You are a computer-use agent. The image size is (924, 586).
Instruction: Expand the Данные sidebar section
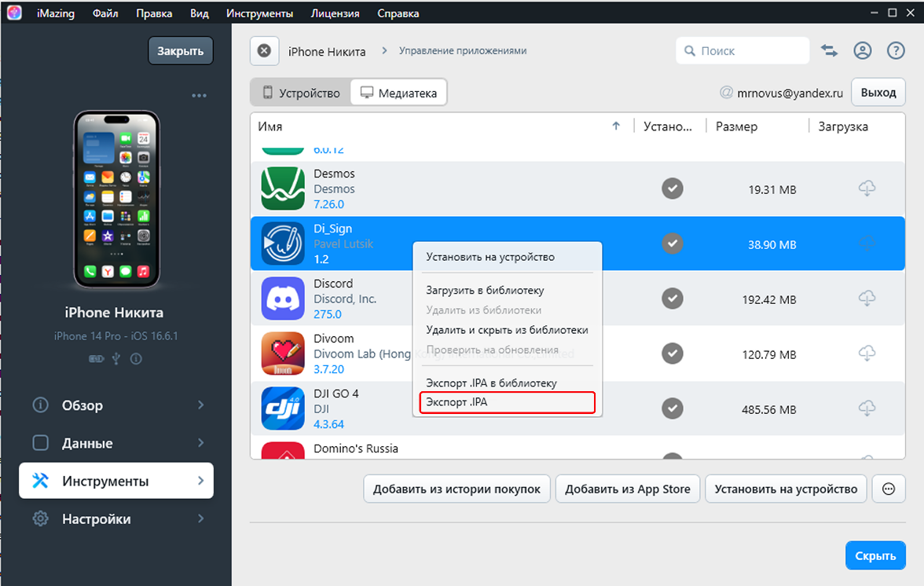(x=116, y=443)
